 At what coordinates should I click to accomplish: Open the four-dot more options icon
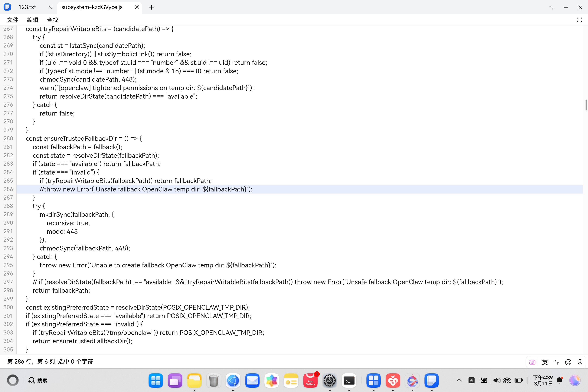click(579, 20)
